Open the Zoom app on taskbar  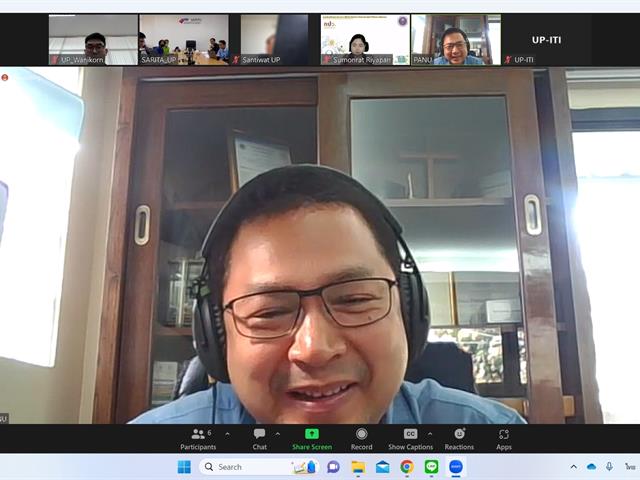coord(456,467)
